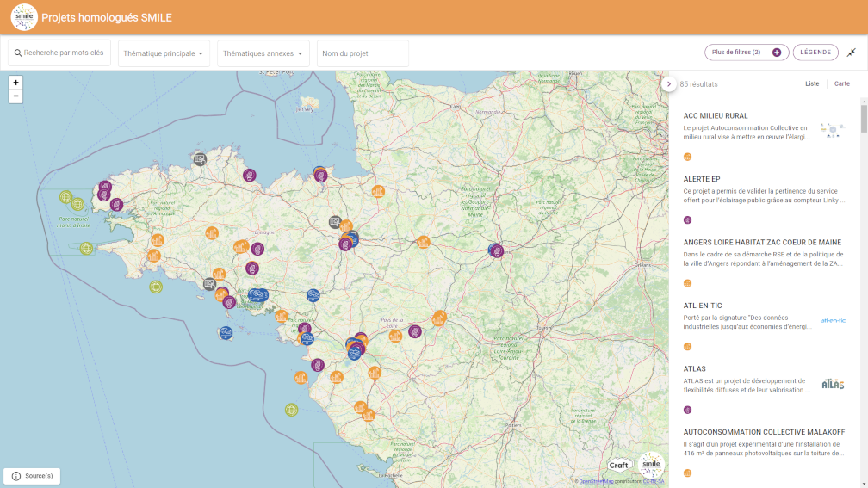868x488 pixels.
Task: Open Thématiques annexes dropdown
Action: [263, 53]
